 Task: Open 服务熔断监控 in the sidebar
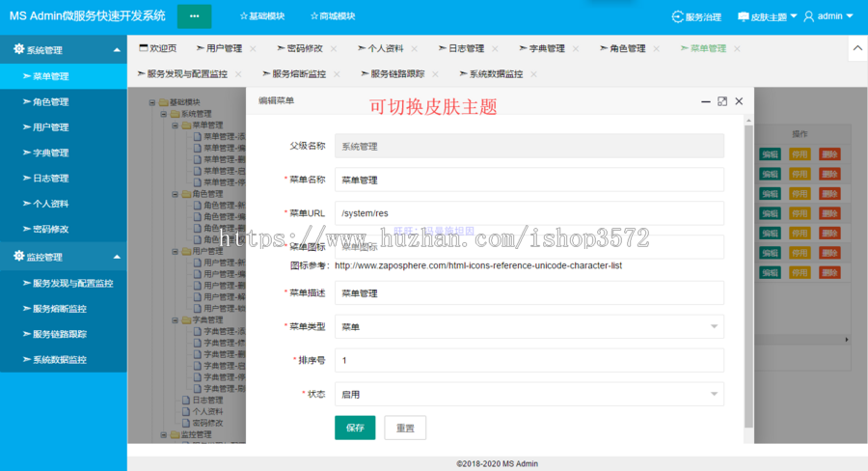[x=64, y=309]
